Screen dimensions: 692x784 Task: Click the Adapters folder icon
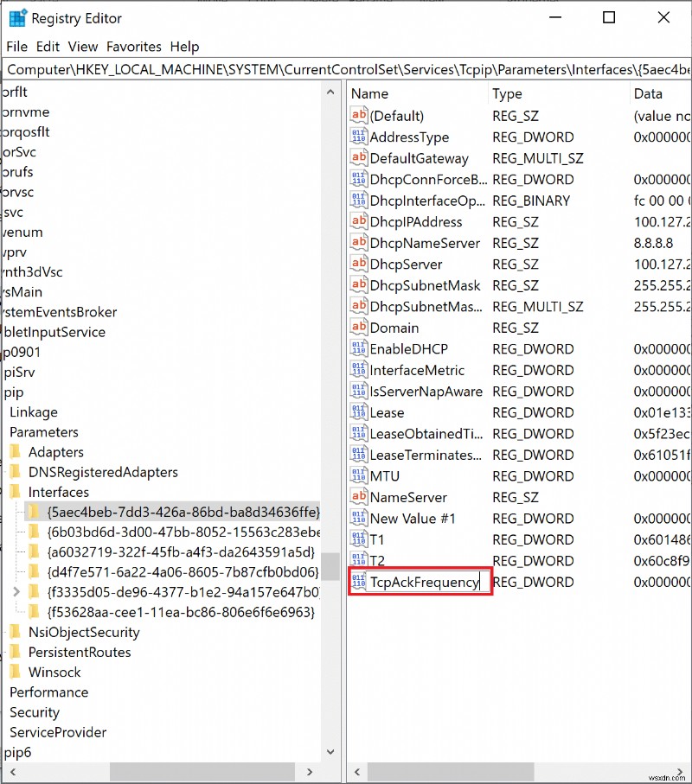(x=16, y=451)
